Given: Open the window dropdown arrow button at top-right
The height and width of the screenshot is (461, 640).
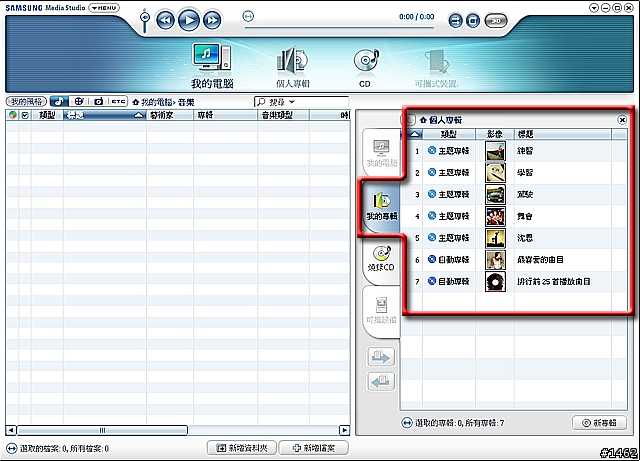Looking at the screenshot, I should (594, 8).
